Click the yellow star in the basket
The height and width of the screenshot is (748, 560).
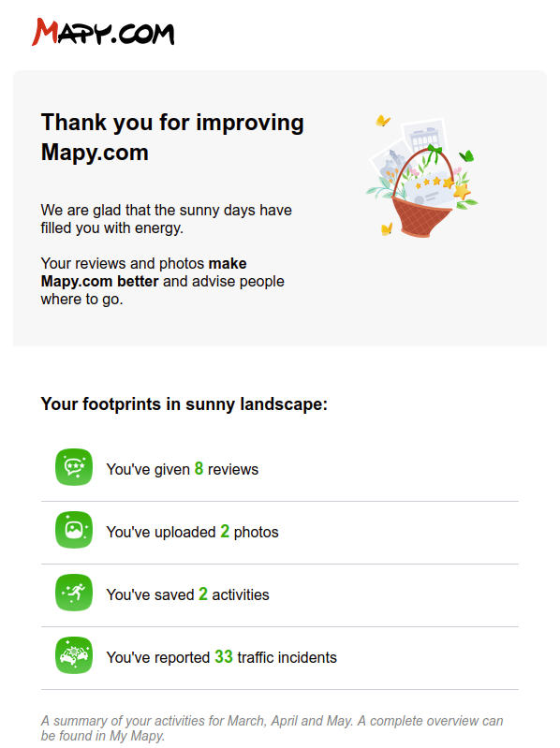pyautogui.click(x=462, y=192)
